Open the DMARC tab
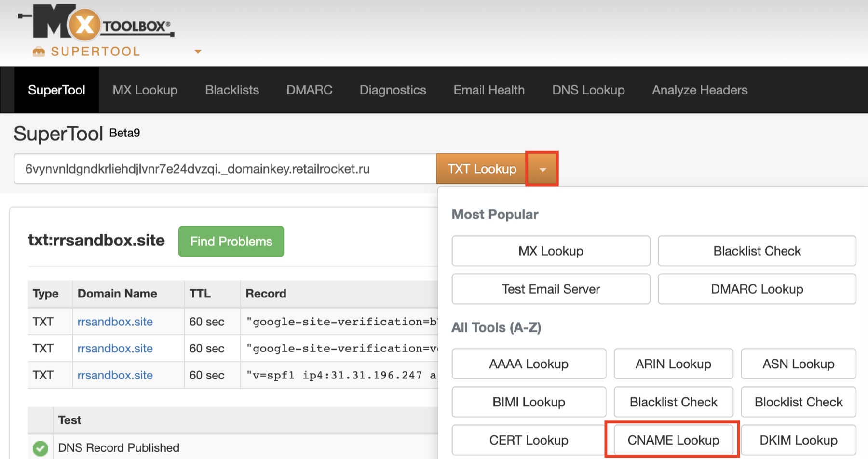868x459 pixels. 309,90
